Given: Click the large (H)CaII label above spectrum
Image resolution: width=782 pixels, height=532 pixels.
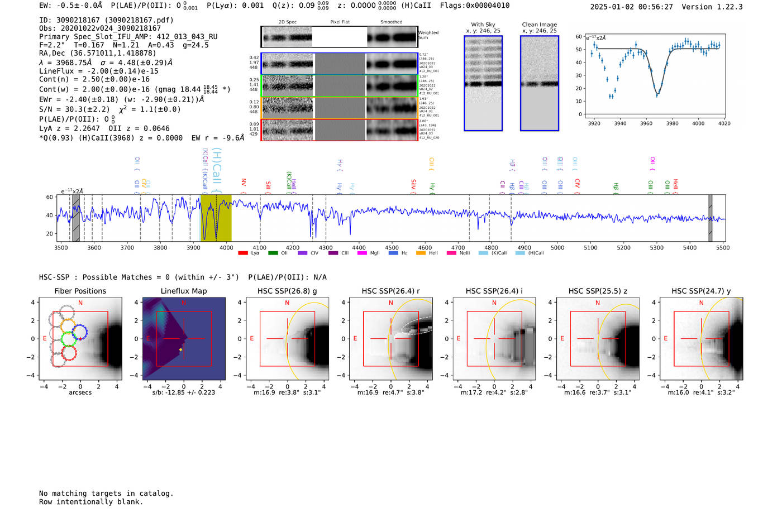Looking at the screenshot, I should [217, 170].
